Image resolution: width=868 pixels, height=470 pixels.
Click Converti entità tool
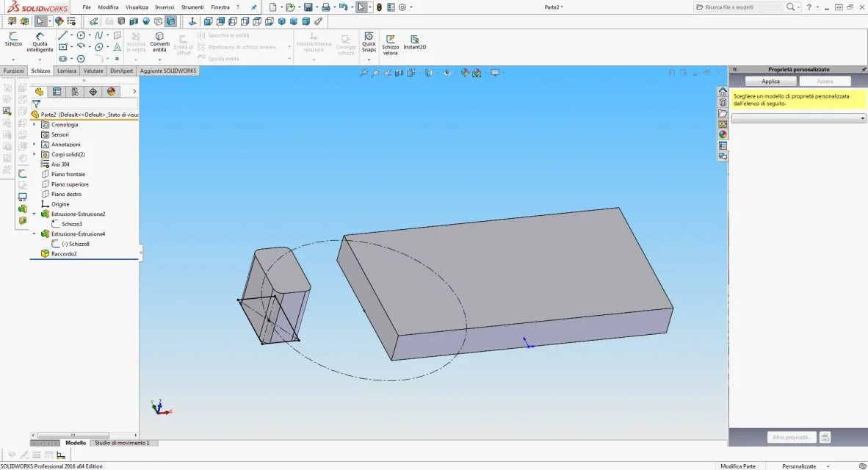coord(159,42)
